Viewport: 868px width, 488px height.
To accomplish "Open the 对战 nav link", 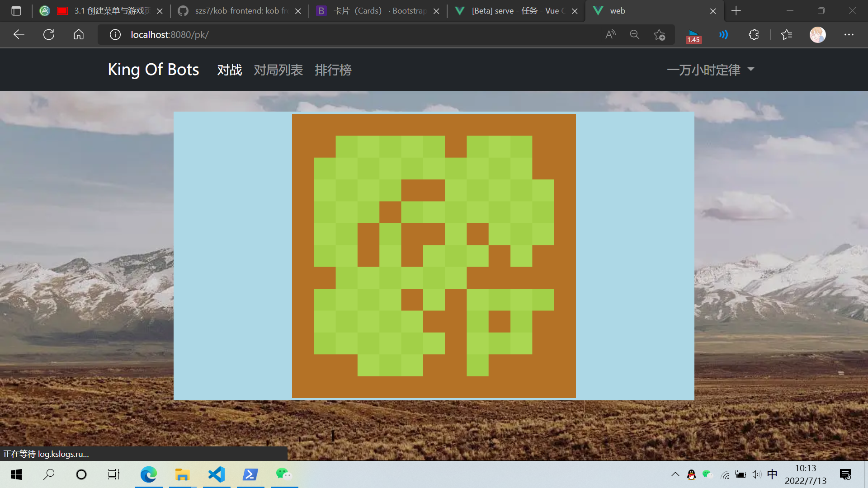I will [x=230, y=70].
